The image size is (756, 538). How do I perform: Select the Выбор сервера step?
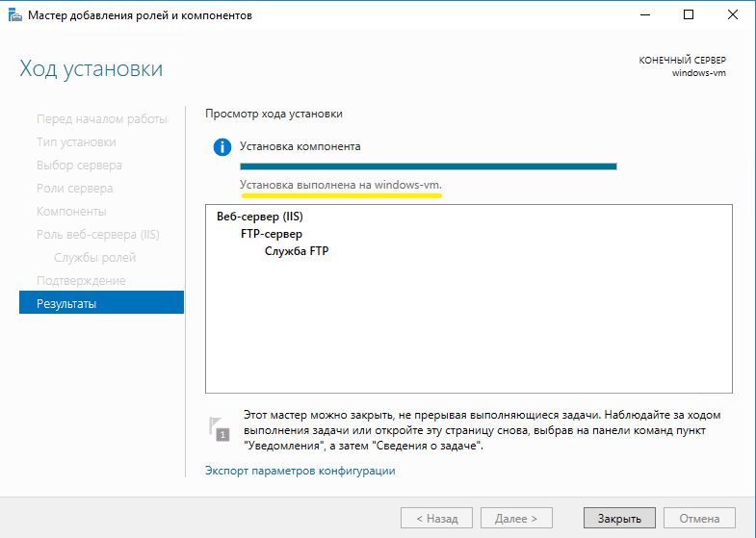pyautogui.click(x=79, y=166)
